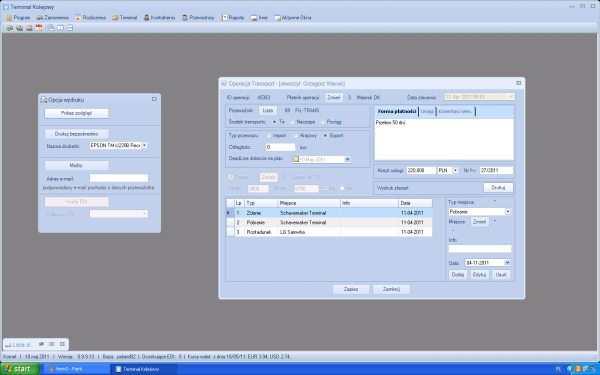Viewport: 600px width, 375px height.
Task: Click the Koszt usługi amount field
Action: (421, 170)
